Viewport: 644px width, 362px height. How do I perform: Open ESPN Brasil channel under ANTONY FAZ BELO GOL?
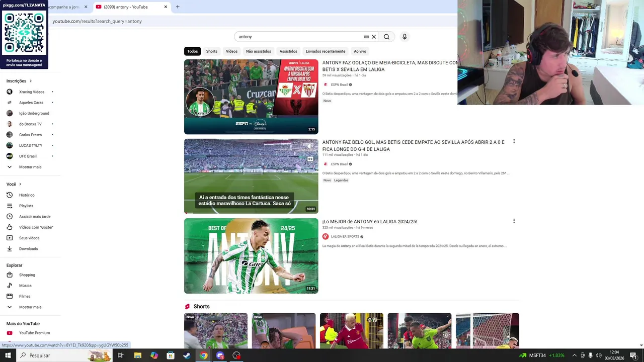pyautogui.click(x=339, y=164)
